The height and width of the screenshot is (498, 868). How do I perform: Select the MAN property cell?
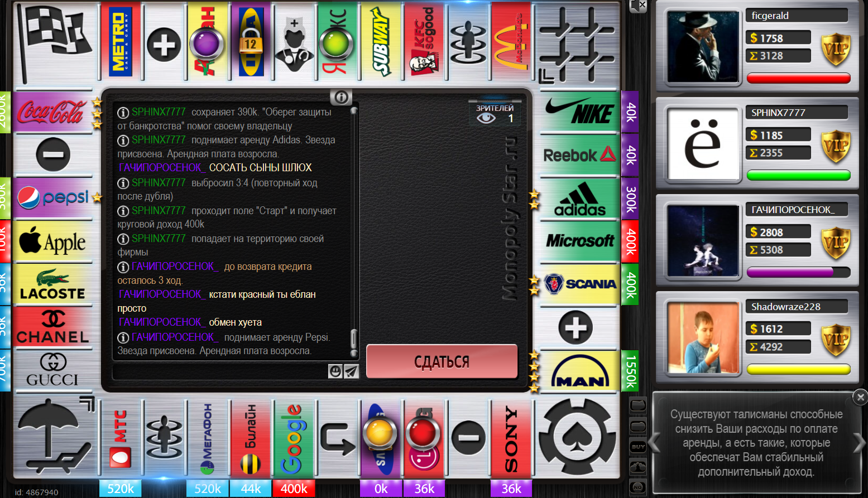click(580, 371)
